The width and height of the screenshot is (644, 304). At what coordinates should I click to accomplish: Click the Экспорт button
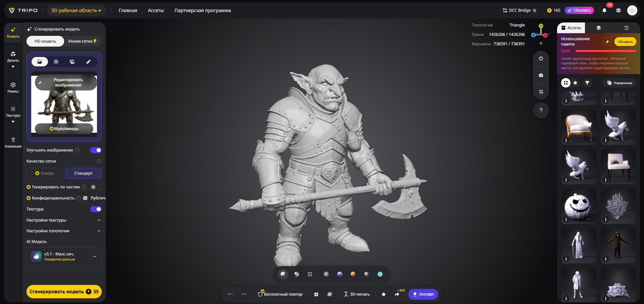click(423, 294)
